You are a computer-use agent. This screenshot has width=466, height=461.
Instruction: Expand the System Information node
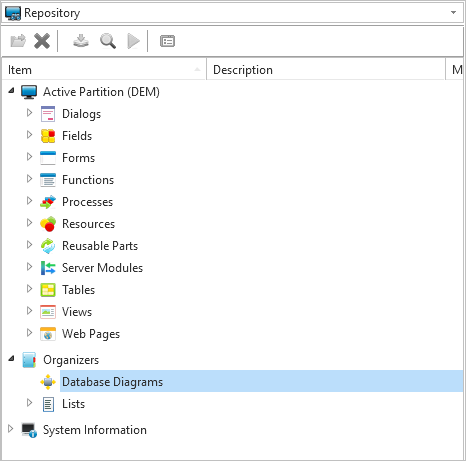pyautogui.click(x=11, y=428)
